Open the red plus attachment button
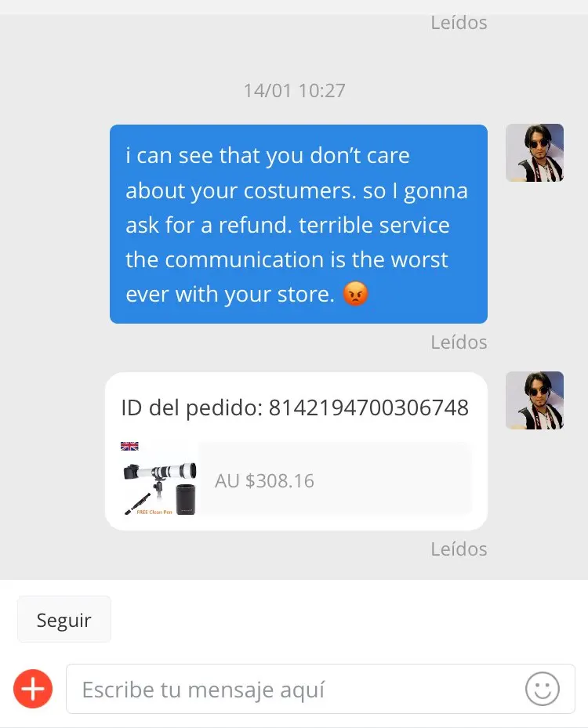Image resolution: width=588 pixels, height=728 pixels. pos(33,689)
